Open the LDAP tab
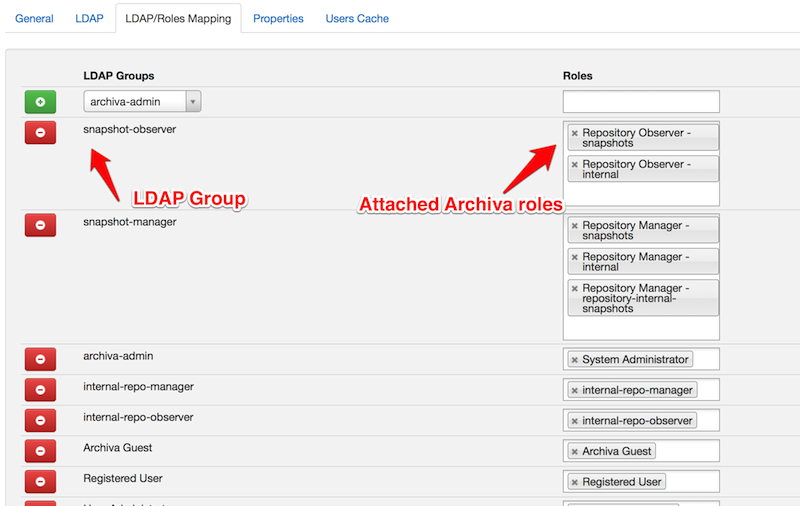This screenshot has height=506, width=800. [x=89, y=18]
